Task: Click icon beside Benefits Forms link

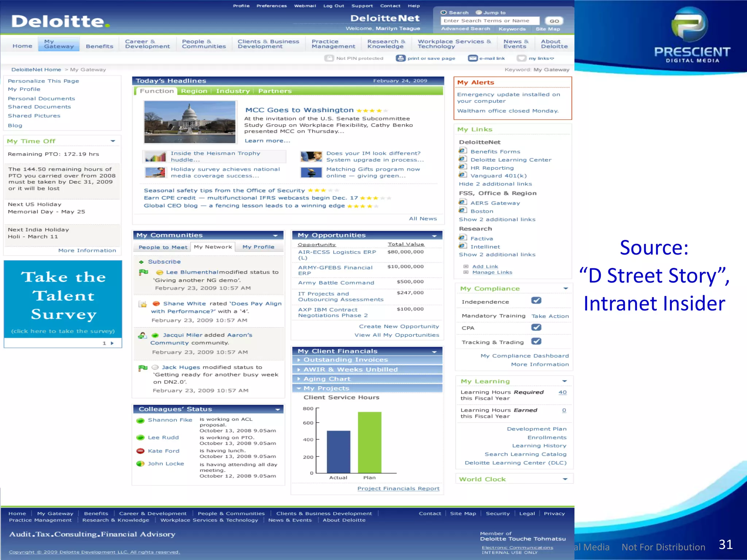Action: [x=462, y=151]
